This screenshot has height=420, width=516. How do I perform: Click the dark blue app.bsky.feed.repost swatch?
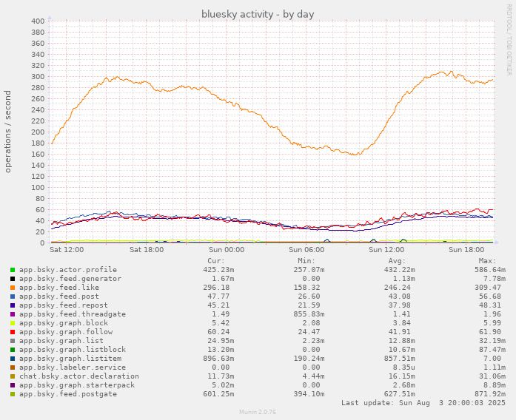tap(13, 305)
